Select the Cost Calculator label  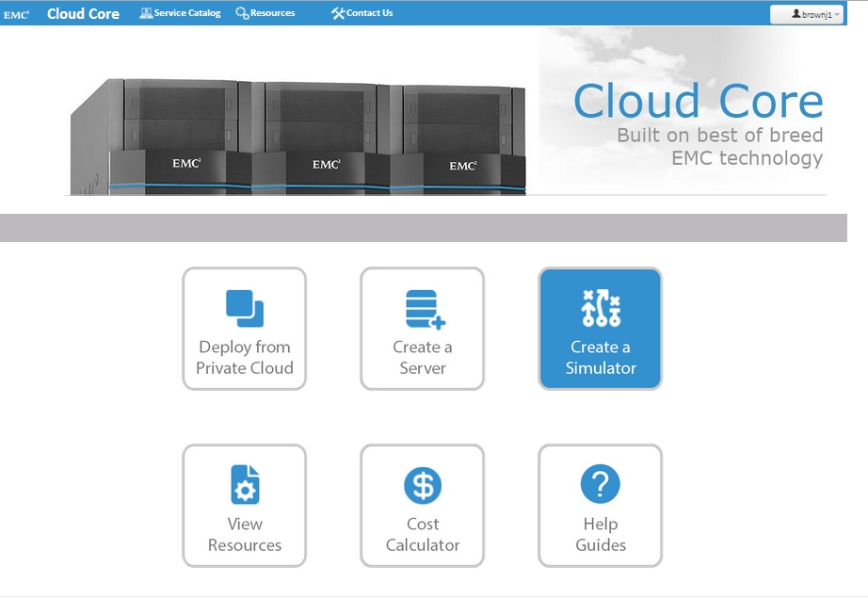pyautogui.click(x=423, y=534)
